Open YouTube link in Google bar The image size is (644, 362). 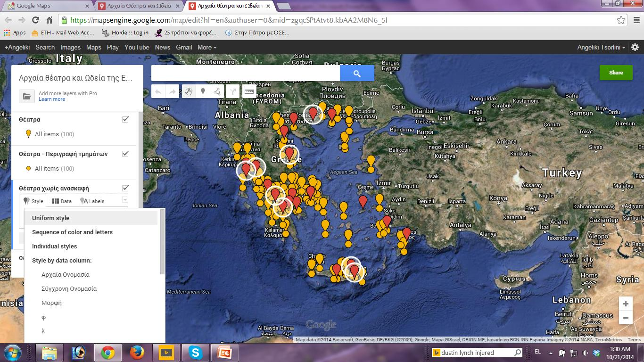point(137,47)
